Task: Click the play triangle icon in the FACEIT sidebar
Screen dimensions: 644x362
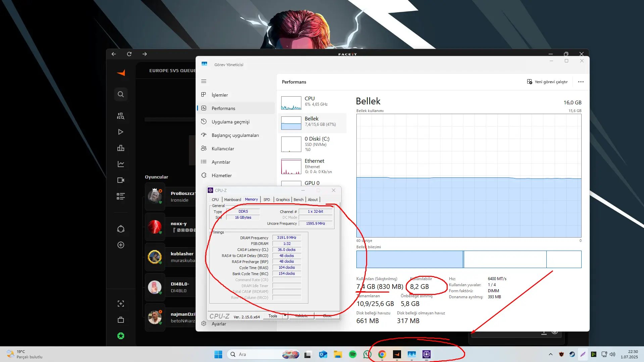Action: point(121,132)
